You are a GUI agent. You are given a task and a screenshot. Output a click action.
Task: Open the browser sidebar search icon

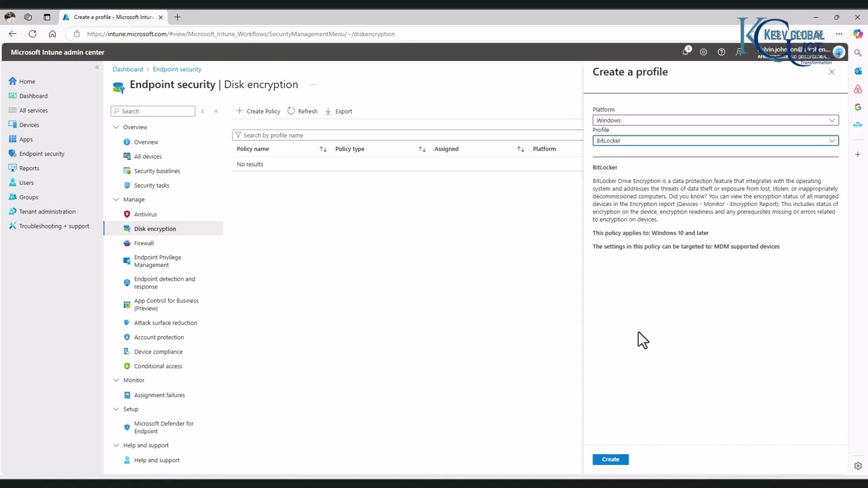pos(858,53)
